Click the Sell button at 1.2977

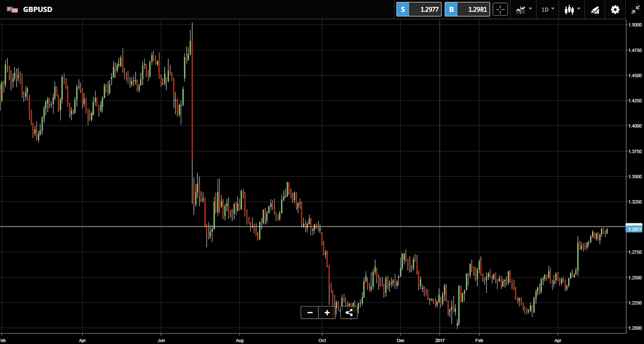coord(419,9)
